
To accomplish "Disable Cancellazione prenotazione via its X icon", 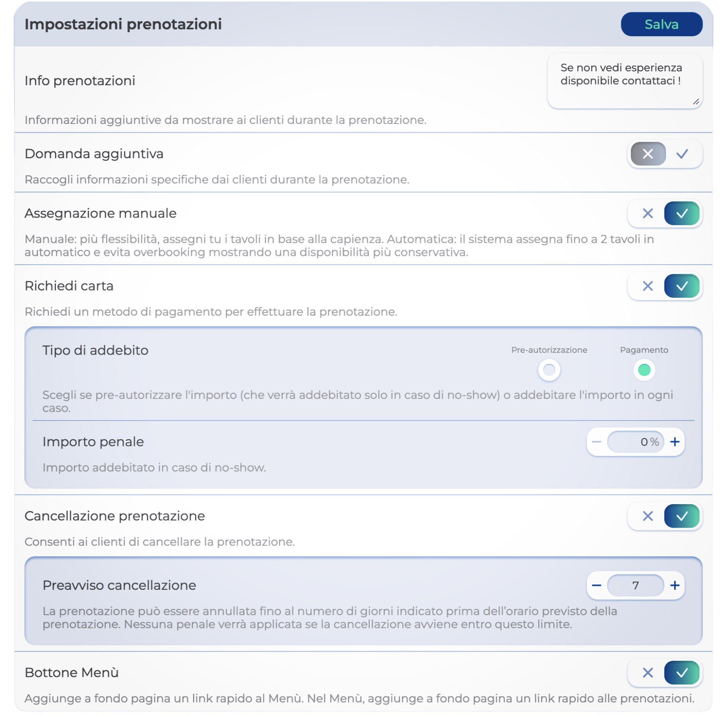I will (x=647, y=517).
